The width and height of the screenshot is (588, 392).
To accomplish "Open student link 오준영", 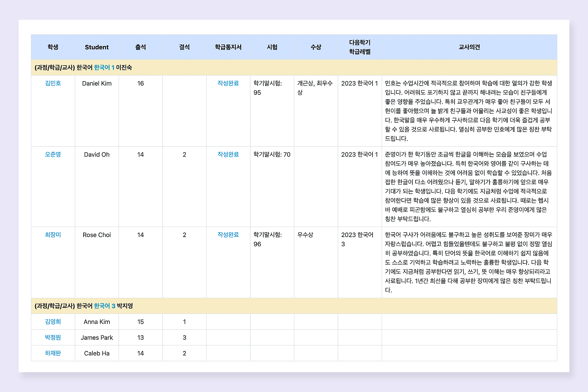I will (53, 154).
